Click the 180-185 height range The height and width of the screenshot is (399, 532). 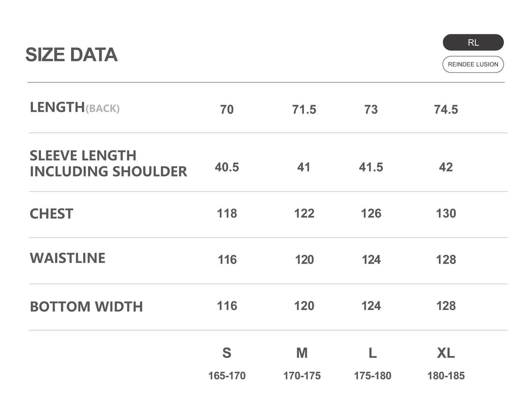click(x=446, y=376)
